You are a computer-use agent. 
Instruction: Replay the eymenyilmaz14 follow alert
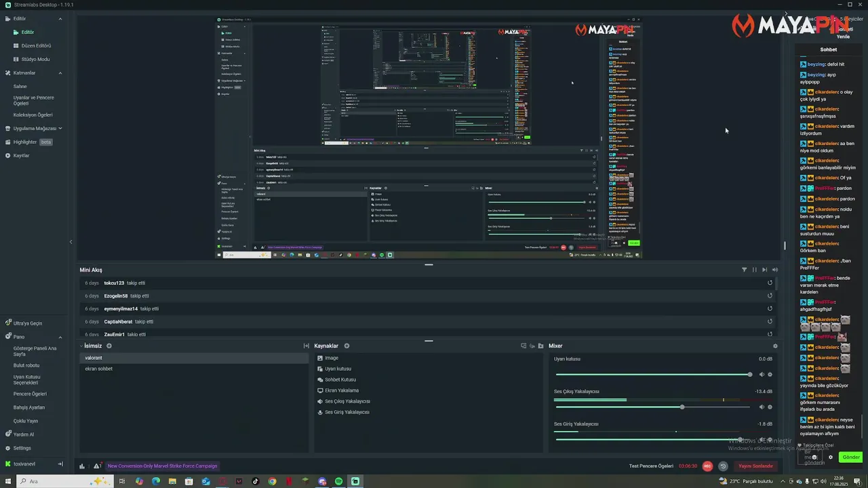tap(770, 308)
